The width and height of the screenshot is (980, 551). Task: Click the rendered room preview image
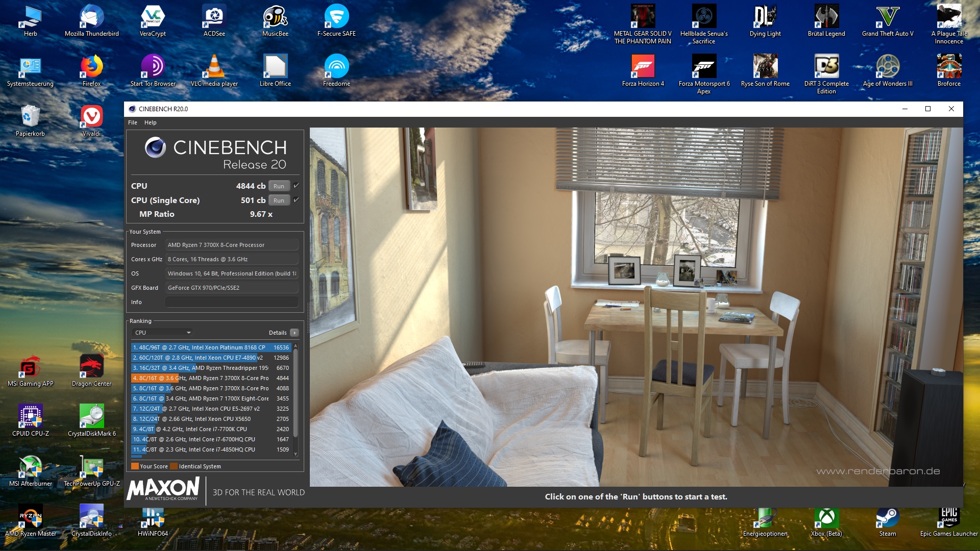pos(636,307)
